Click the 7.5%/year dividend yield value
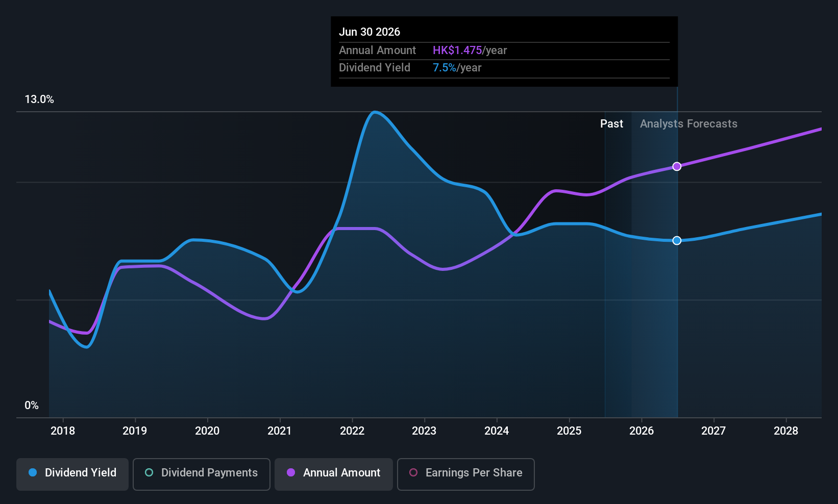Viewport: 838px width, 504px height. tap(457, 67)
